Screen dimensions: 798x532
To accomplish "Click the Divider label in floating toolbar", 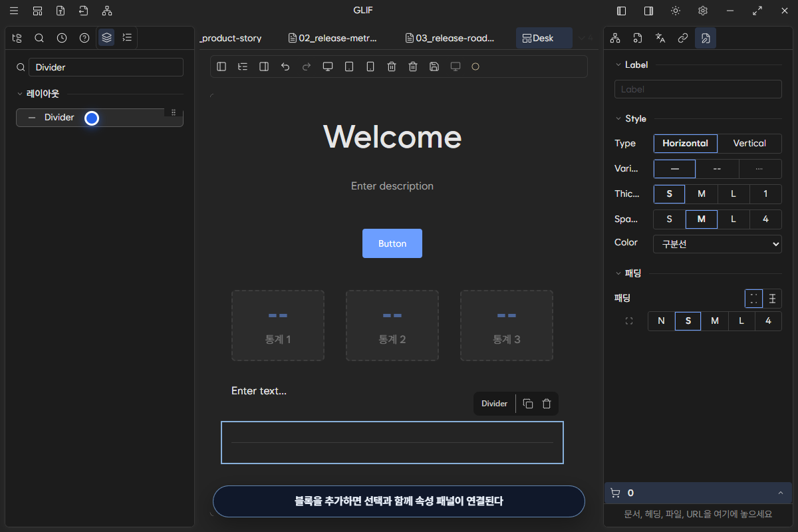I will tap(494, 404).
